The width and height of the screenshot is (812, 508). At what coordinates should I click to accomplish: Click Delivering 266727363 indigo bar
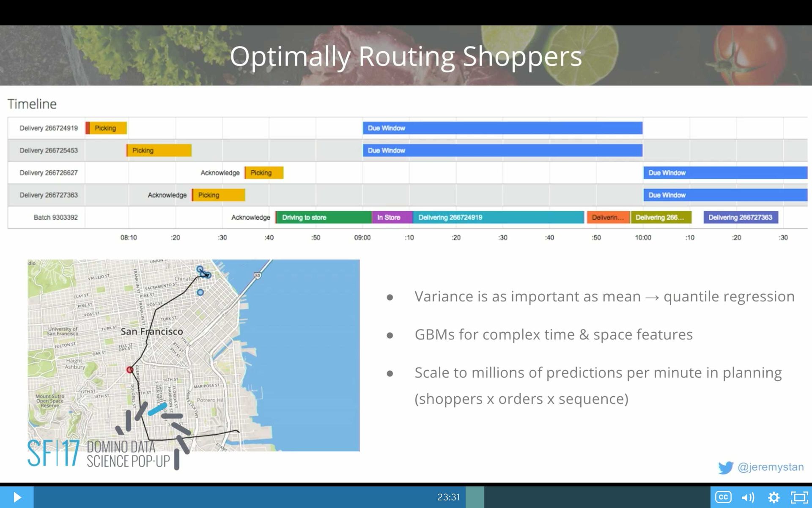click(x=741, y=218)
